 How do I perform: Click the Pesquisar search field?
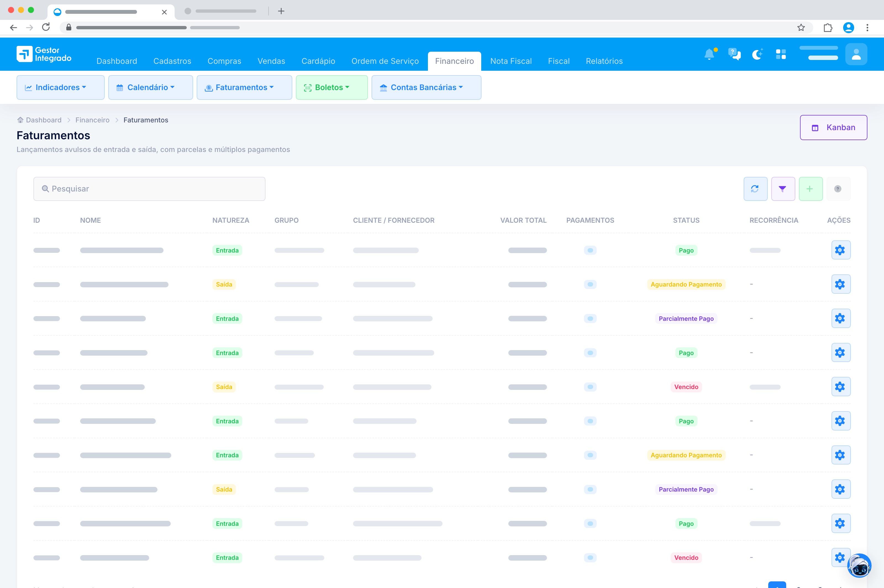pos(149,189)
